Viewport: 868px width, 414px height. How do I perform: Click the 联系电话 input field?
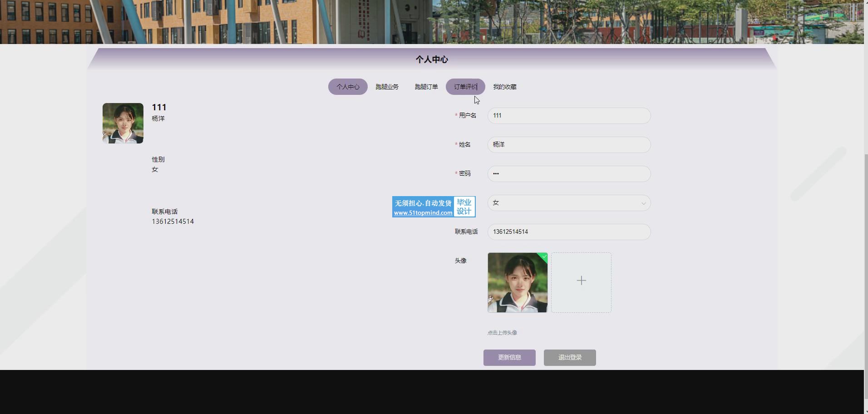[x=569, y=232]
